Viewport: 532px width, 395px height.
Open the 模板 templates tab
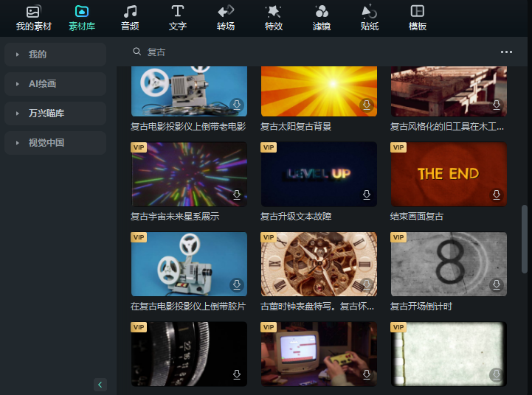(x=418, y=18)
